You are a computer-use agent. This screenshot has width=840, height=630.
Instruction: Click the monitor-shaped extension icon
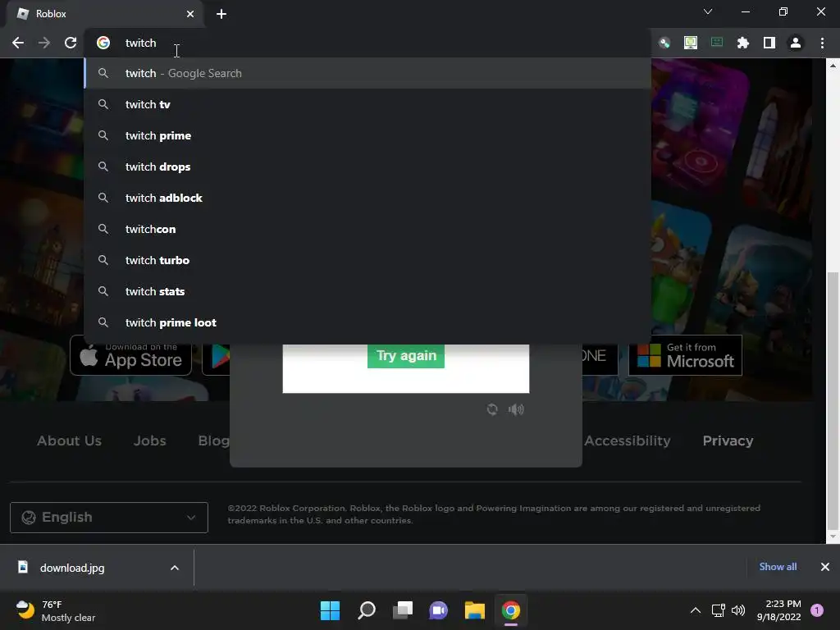coord(691,43)
